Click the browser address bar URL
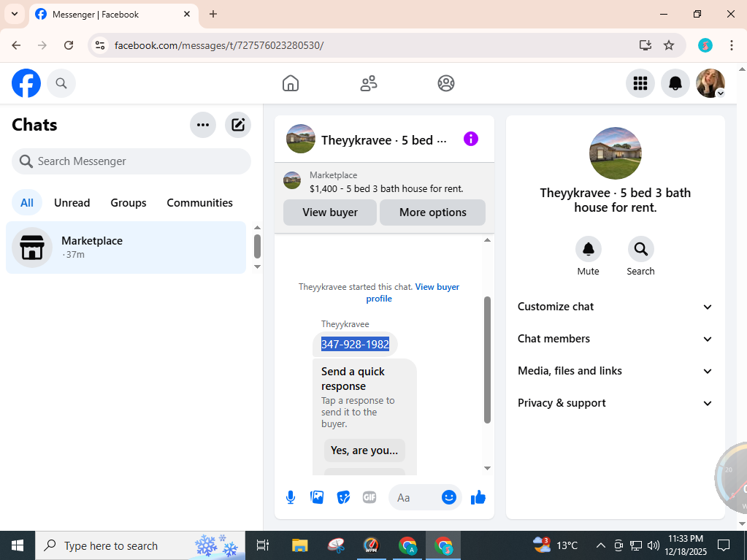The width and height of the screenshot is (747, 560). tap(219, 45)
